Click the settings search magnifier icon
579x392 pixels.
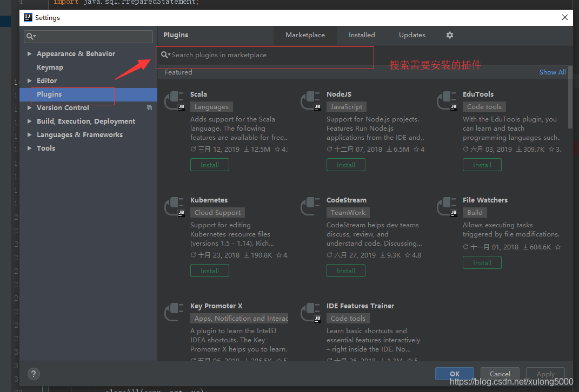(x=31, y=36)
